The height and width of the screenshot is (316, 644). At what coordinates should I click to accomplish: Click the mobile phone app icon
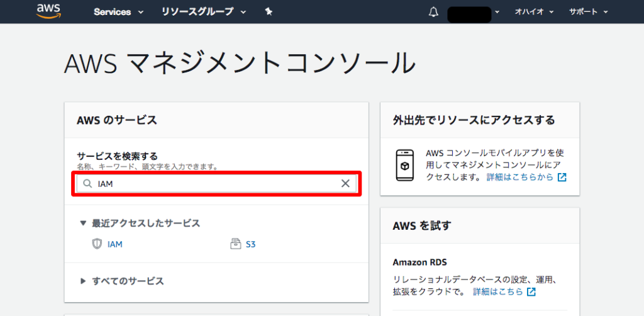click(405, 165)
